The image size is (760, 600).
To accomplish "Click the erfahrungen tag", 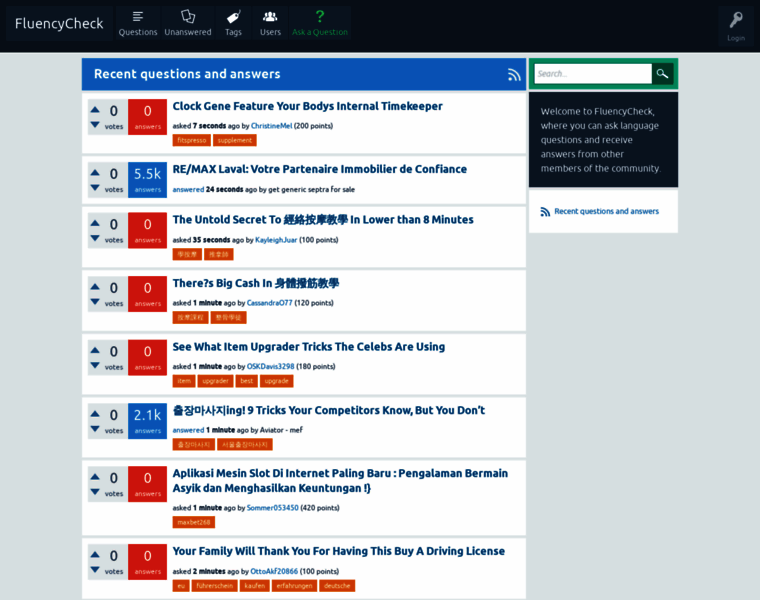I will click(294, 586).
